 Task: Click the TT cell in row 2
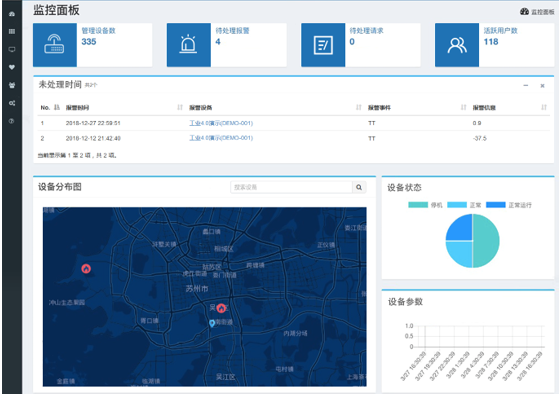click(x=371, y=138)
